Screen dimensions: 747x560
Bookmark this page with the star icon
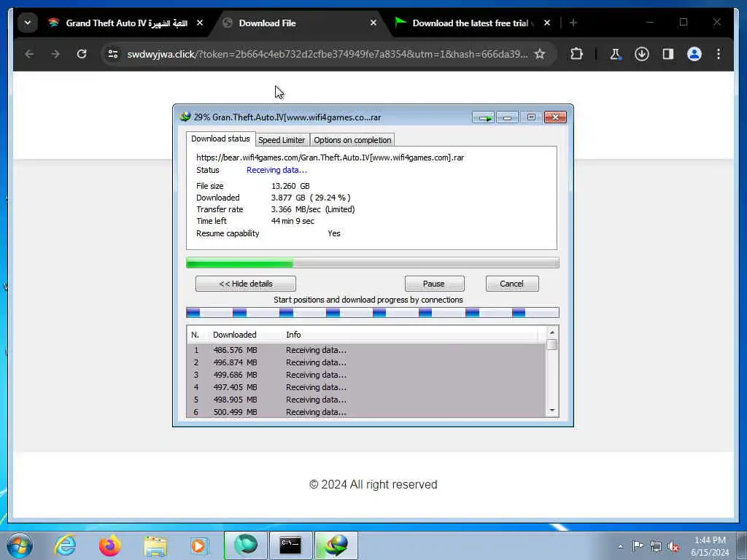[x=539, y=54]
